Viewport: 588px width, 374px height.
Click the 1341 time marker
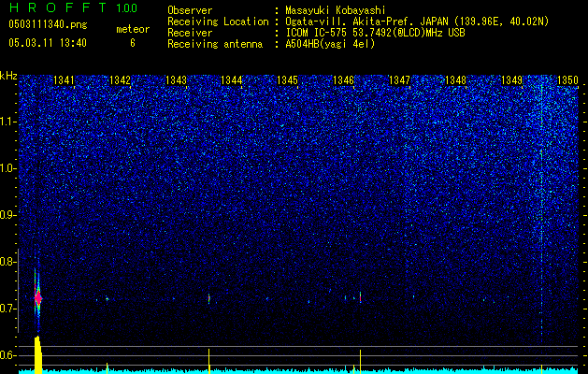(x=64, y=80)
